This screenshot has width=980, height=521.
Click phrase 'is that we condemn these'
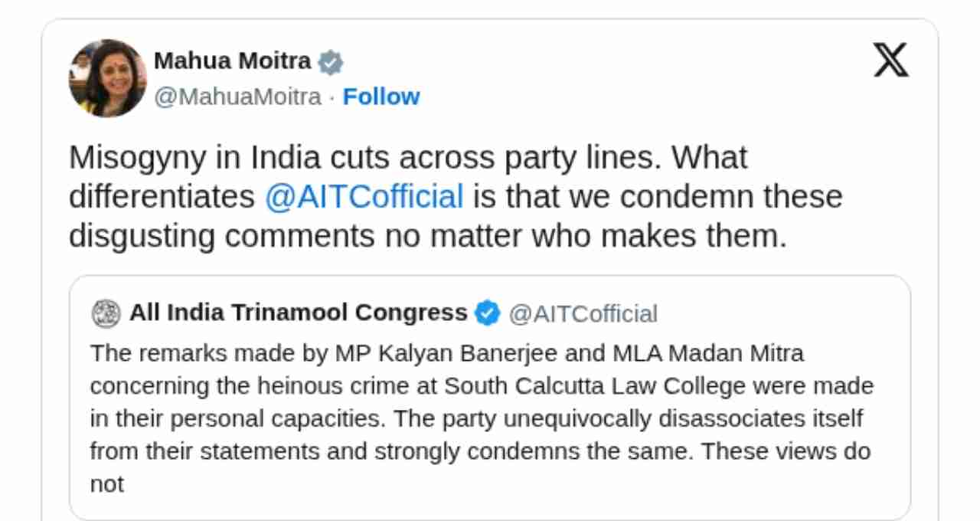click(657, 196)
